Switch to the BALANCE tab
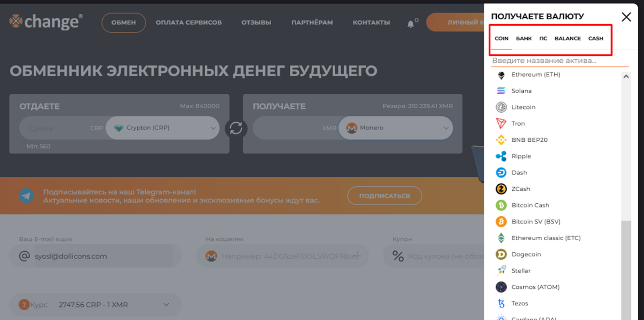Viewport: 644px width, 320px height. click(568, 39)
